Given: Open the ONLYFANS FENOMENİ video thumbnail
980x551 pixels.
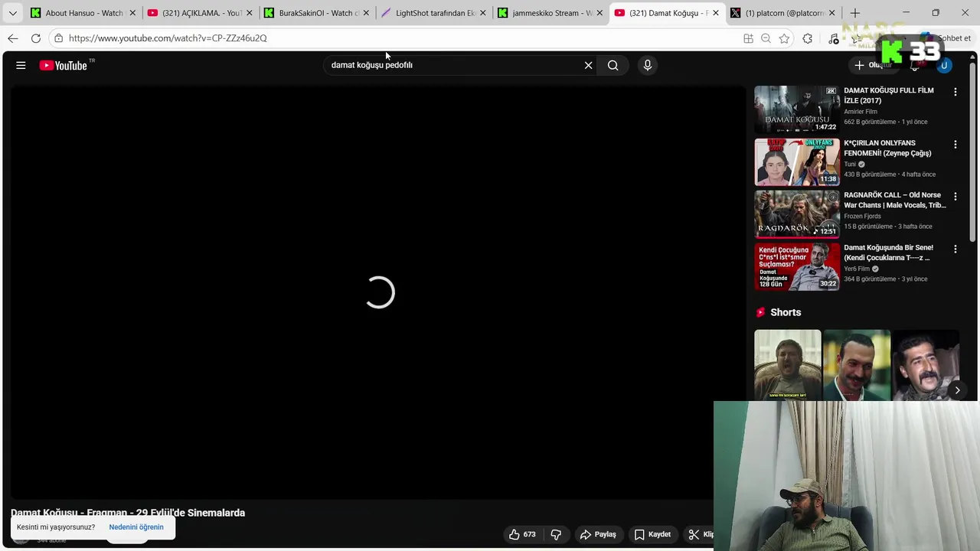Looking at the screenshot, I should point(797,161).
